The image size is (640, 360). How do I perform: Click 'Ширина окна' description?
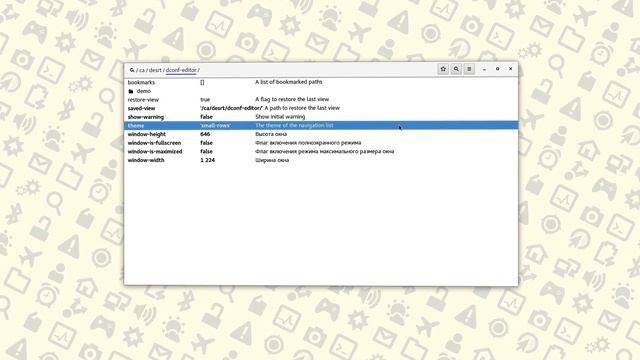[x=272, y=160]
